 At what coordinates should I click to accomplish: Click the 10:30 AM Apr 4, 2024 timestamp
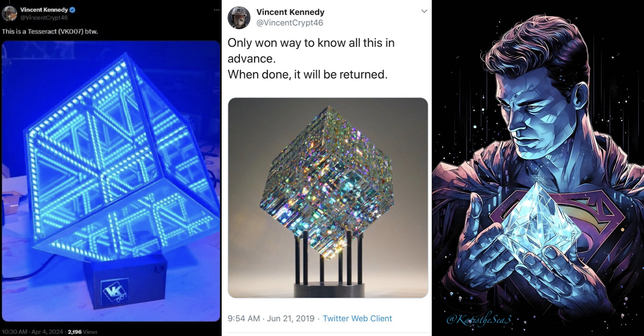point(32,332)
